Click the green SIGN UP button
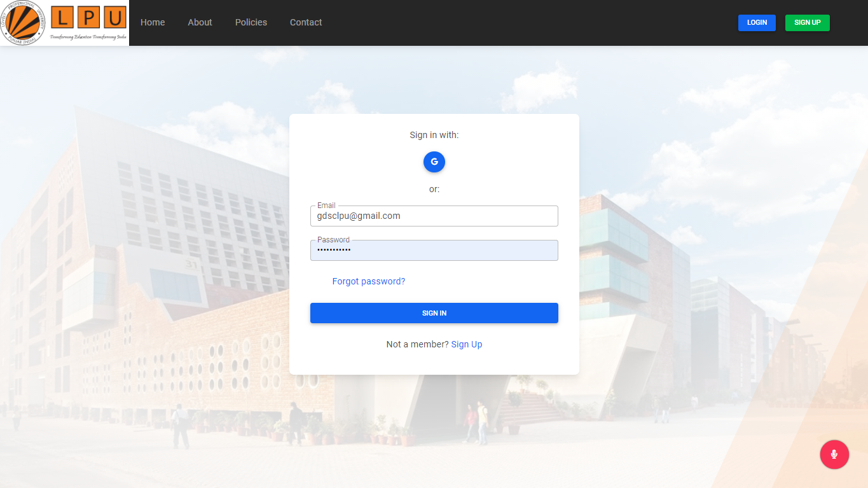Viewport: 868px width, 488px height. [x=808, y=23]
